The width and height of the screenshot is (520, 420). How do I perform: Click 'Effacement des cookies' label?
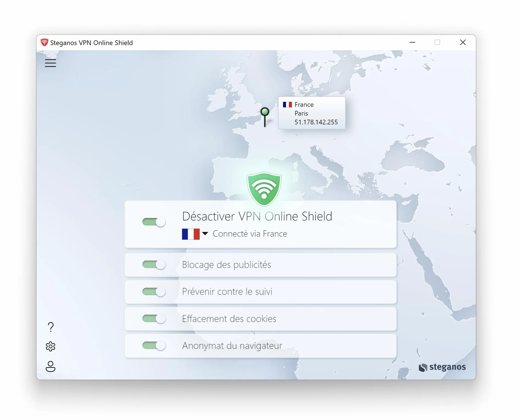[229, 318]
